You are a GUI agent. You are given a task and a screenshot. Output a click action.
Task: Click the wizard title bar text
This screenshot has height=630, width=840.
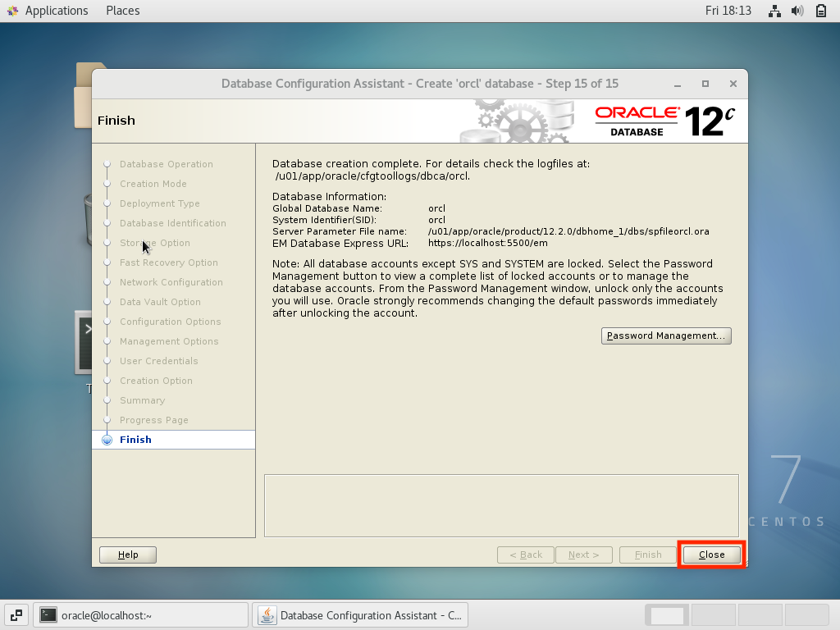420,84
